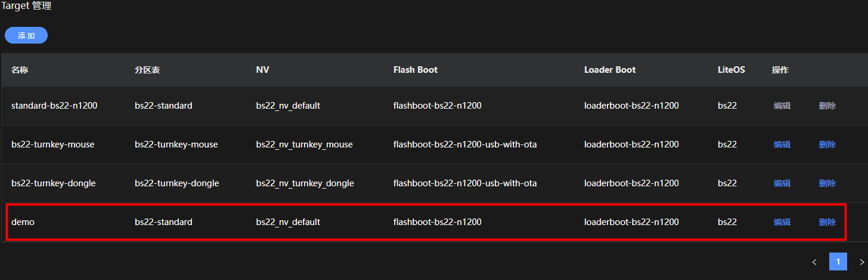868x280 pixels.
Task: Edit the demo target
Action: point(782,222)
